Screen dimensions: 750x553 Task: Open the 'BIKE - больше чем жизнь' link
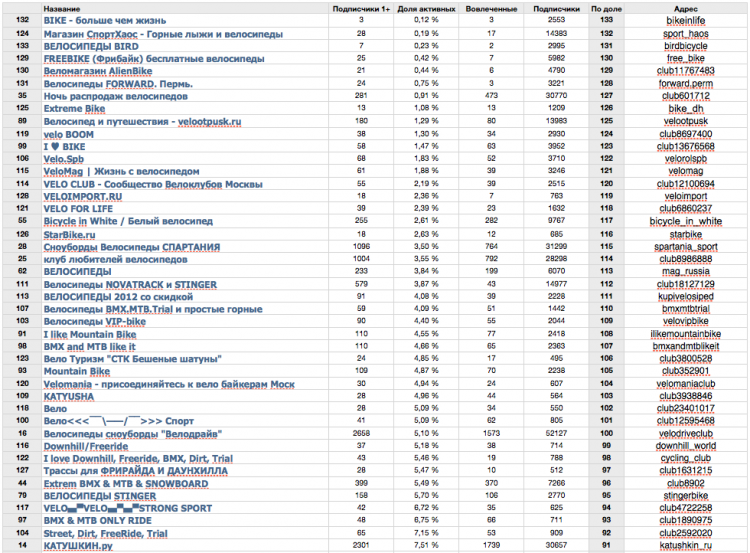click(105, 21)
